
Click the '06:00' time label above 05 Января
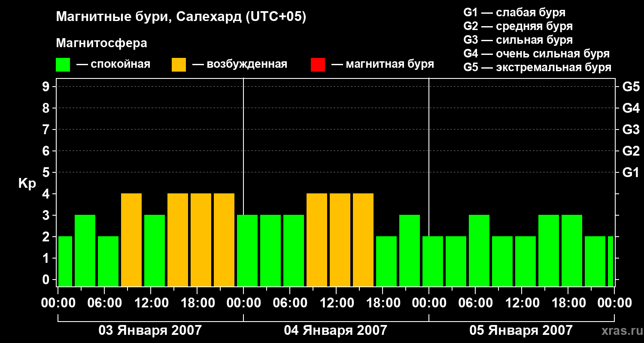(x=475, y=303)
